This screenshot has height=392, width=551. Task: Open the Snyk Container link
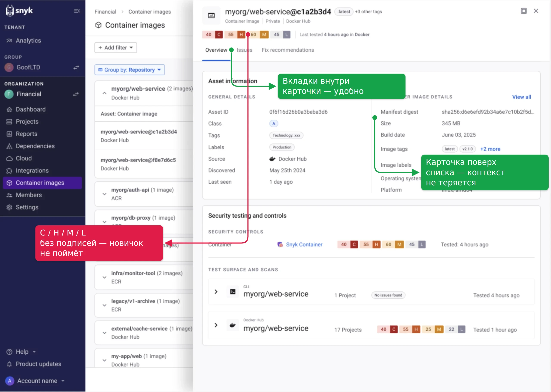[304, 245]
